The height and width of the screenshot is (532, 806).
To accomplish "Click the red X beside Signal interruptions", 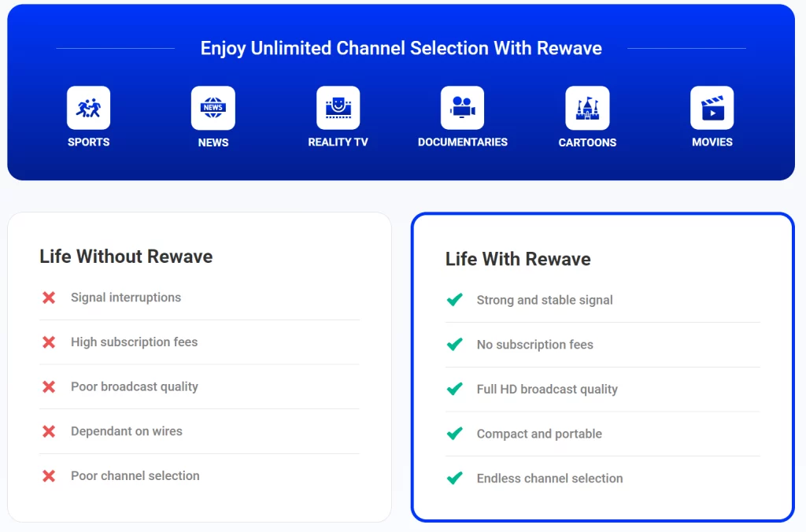I will click(49, 297).
